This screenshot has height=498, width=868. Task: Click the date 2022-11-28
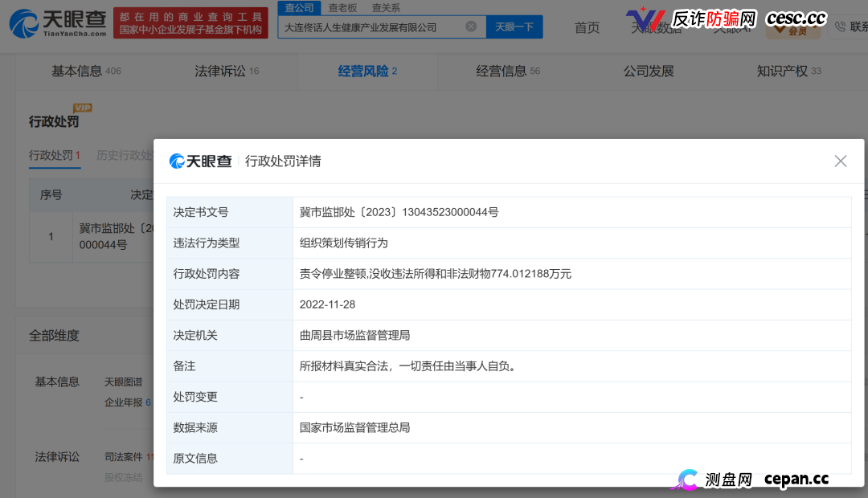click(327, 304)
